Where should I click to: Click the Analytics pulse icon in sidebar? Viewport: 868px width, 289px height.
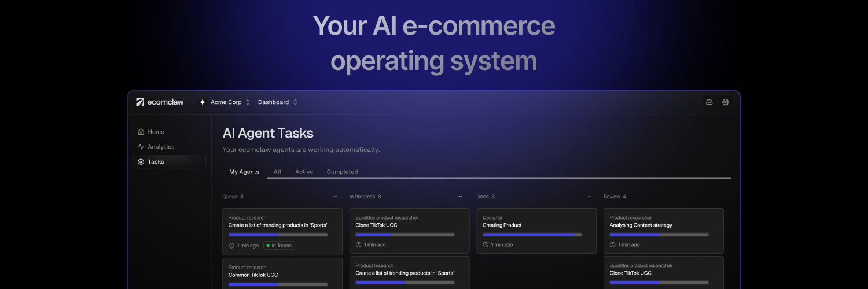pyautogui.click(x=141, y=147)
